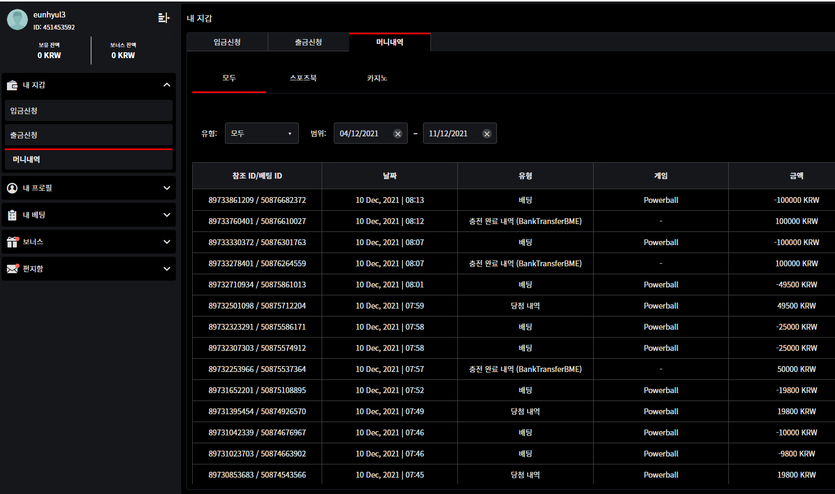Click reference ID 89732710934 / 50875861013
This screenshot has width=835, height=494.
(x=257, y=285)
